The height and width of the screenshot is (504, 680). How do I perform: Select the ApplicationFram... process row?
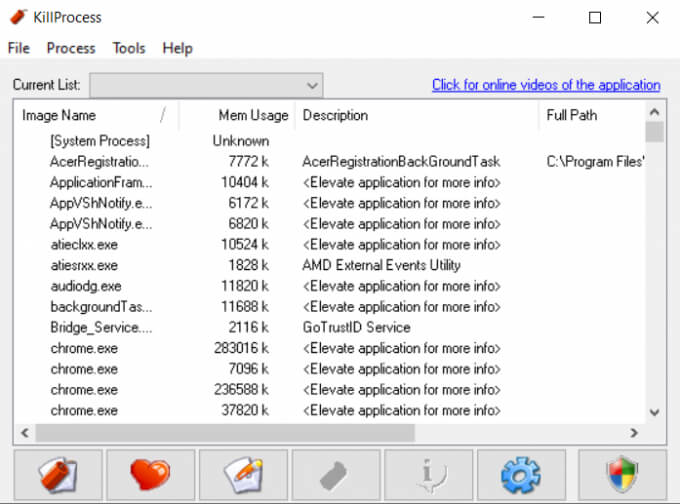[330, 183]
